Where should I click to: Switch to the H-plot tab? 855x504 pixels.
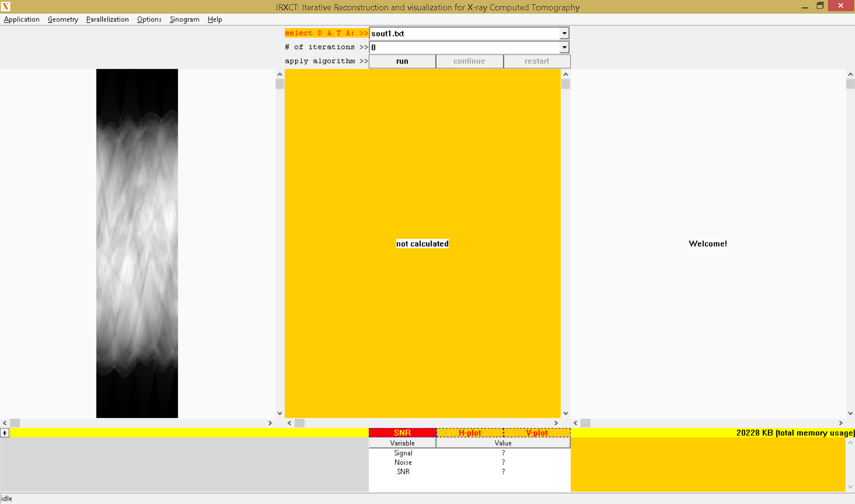tap(470, 433)
